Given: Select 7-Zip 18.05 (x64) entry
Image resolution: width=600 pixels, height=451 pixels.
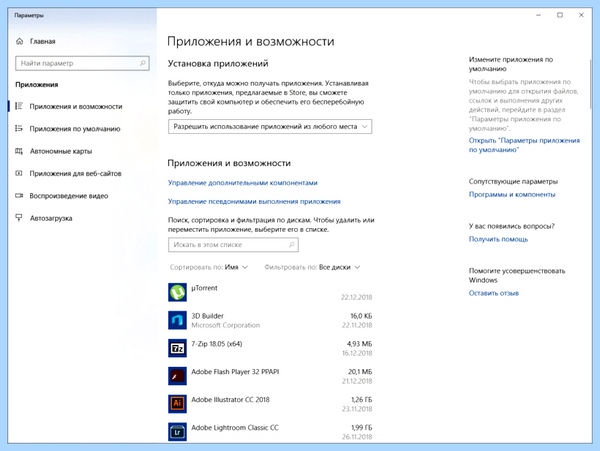Looking at the screenshot, I should click(x=217, y=344).
